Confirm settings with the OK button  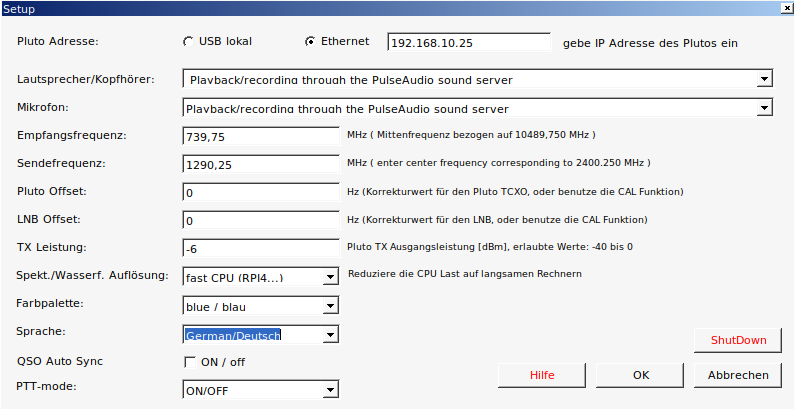tap(641, 375)
